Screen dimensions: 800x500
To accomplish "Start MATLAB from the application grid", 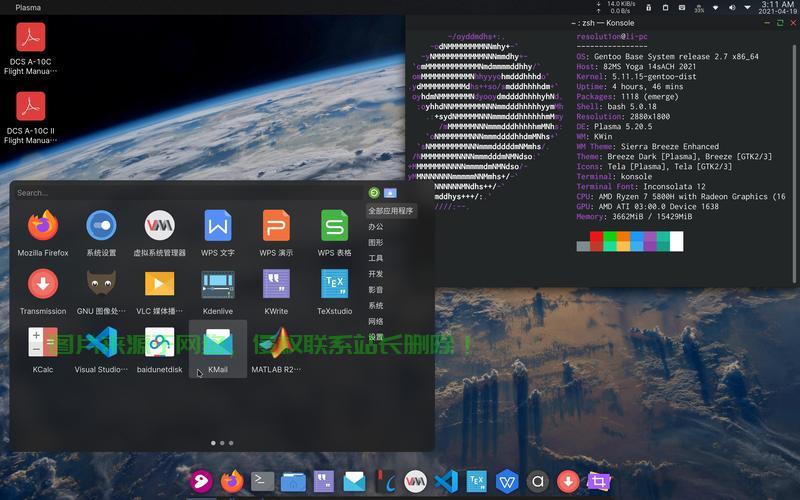I will (276, 343).
